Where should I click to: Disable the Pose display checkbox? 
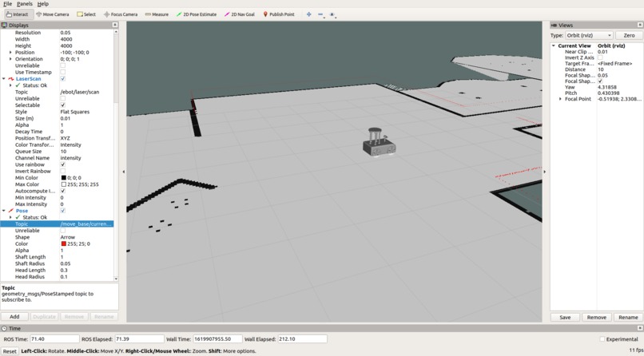(x=63, y=211)
